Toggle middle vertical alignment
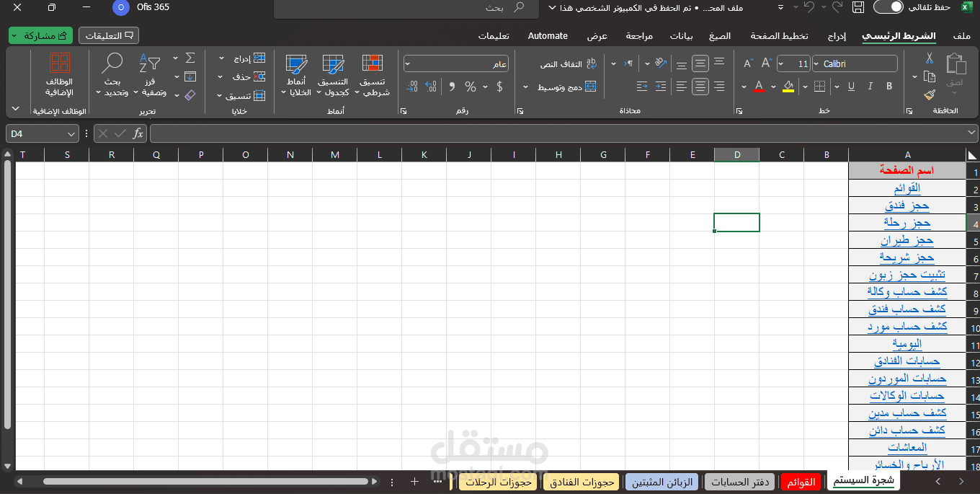Viewport: 980px width, 494px height. [x=700, y=63]
